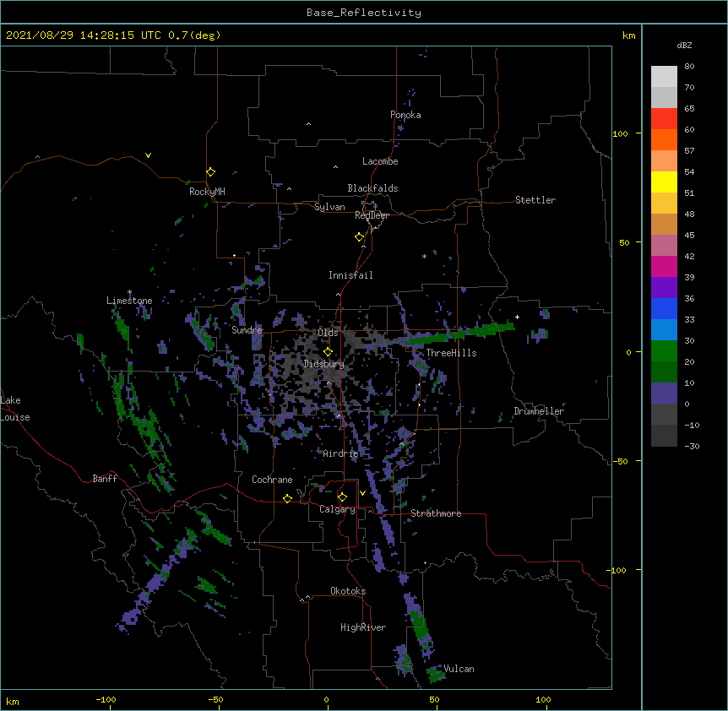Click the Lacombe city label

pyautogui.click(x=380, y=161)
